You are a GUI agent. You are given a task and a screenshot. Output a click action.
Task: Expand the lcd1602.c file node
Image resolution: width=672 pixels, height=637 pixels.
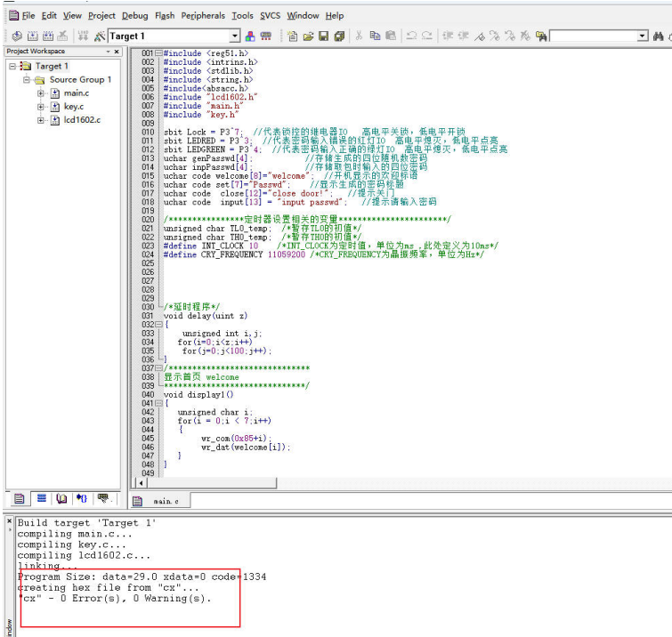click(41, 120)
